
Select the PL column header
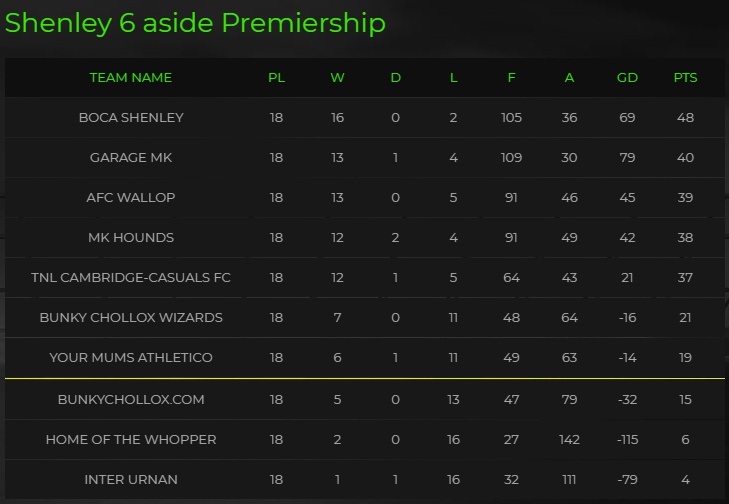pyautogui.click(x=276, y=78)
